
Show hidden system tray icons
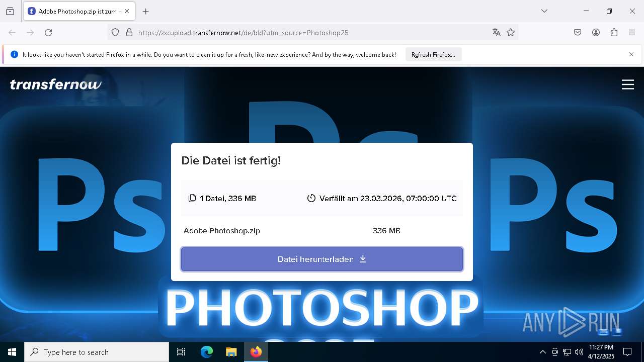pyautogui.click(x=542, y=352)
